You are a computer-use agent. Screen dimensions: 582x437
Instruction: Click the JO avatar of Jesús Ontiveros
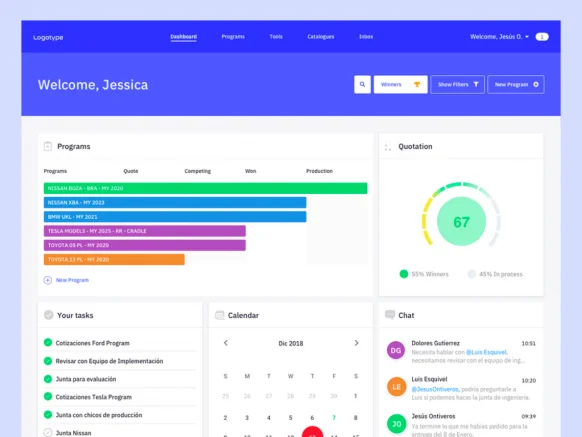tap(396, 424)
